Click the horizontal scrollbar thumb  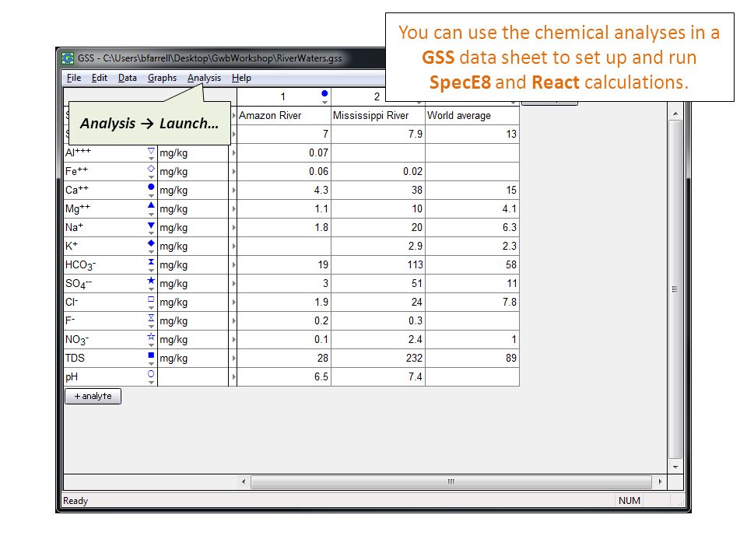click(x=451, y=482)
